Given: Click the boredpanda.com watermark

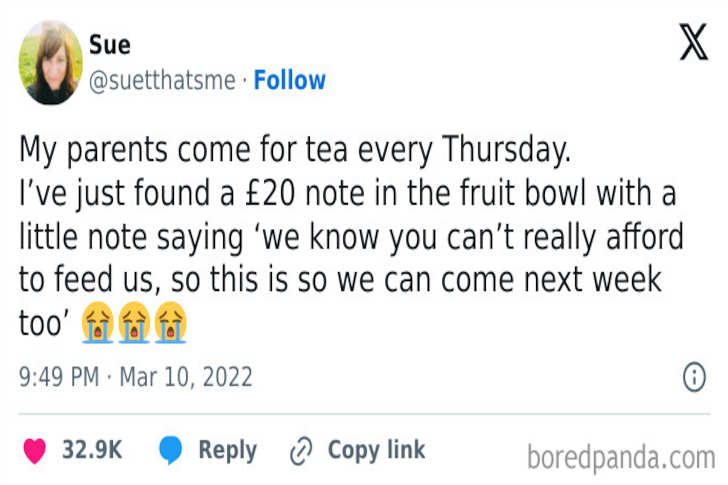Looking at the screenshot, I should tap(620, 457).
